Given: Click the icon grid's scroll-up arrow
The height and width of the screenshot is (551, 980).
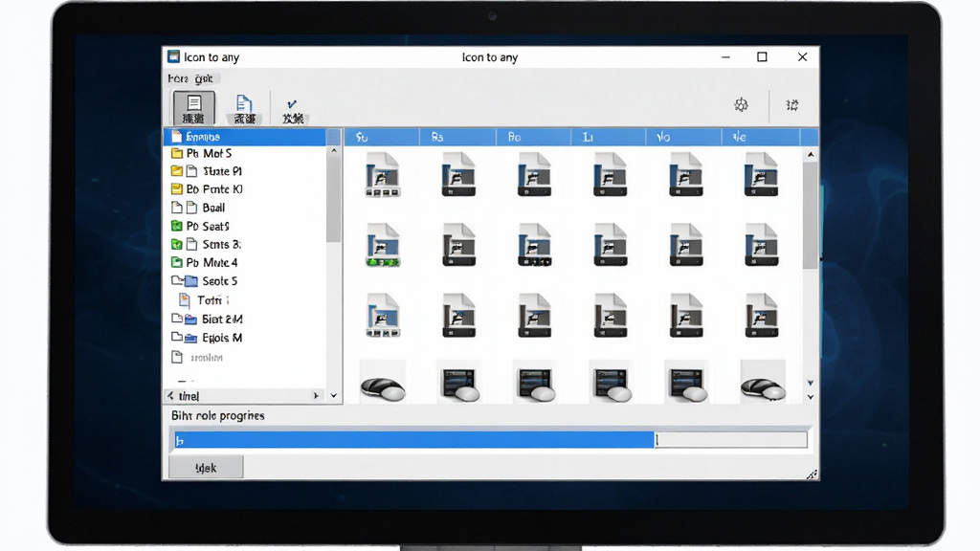Looking at the screenshot, I should tap(811, 154).
